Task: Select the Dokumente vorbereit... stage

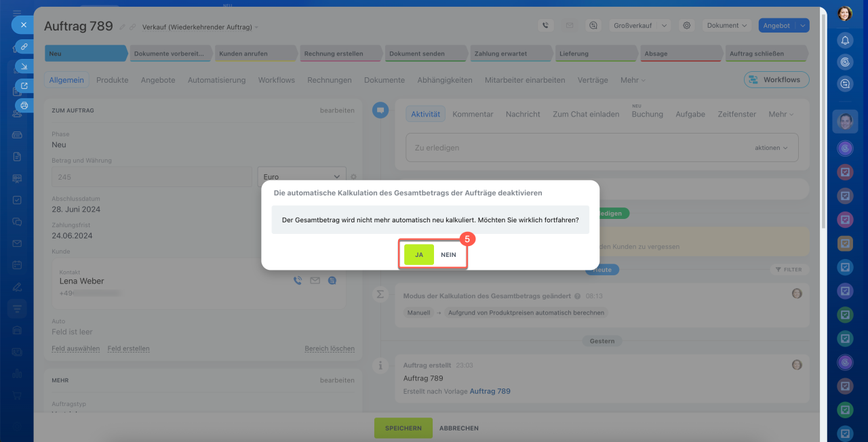Action: click(x=171, y=54)
